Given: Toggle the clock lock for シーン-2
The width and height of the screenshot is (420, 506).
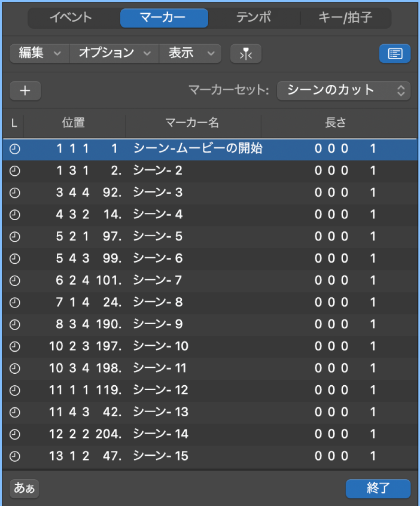Looking at the screenshot, I should point(14,170).
